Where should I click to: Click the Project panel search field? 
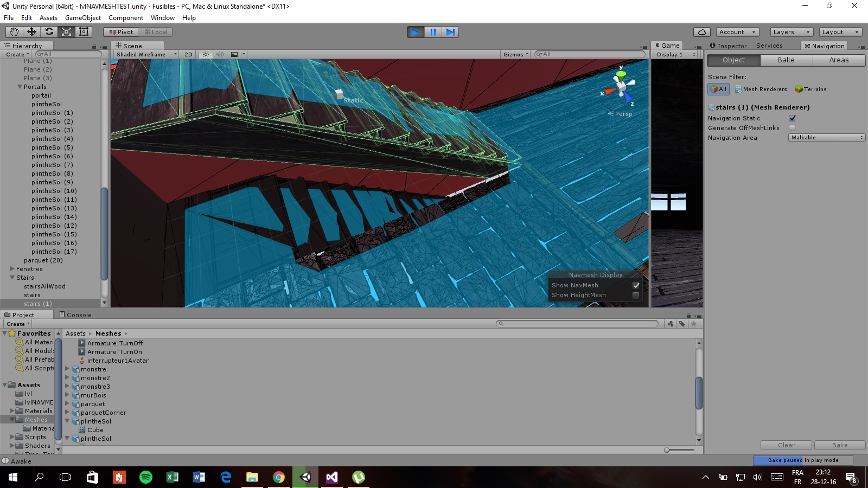point(577,324)
